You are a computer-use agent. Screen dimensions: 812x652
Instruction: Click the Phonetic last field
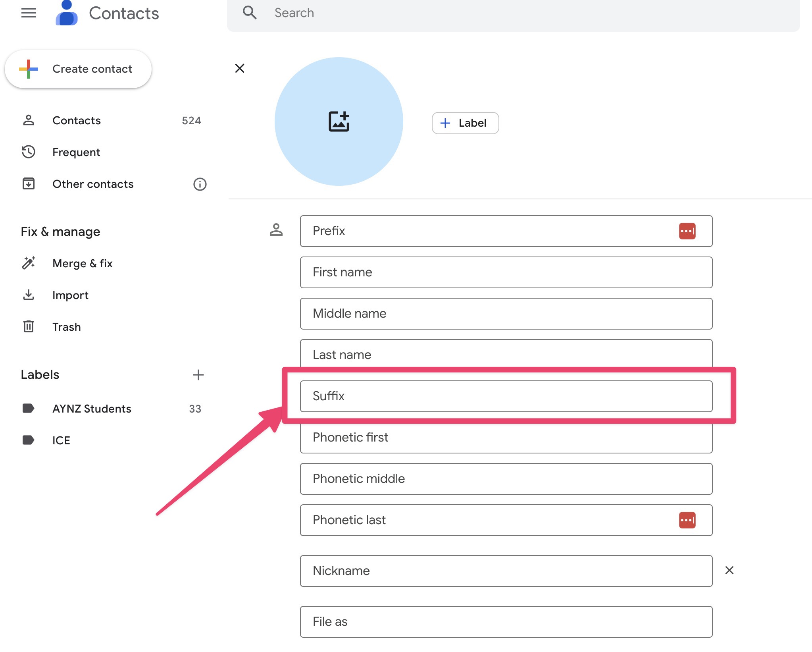(x=506, y=520)
